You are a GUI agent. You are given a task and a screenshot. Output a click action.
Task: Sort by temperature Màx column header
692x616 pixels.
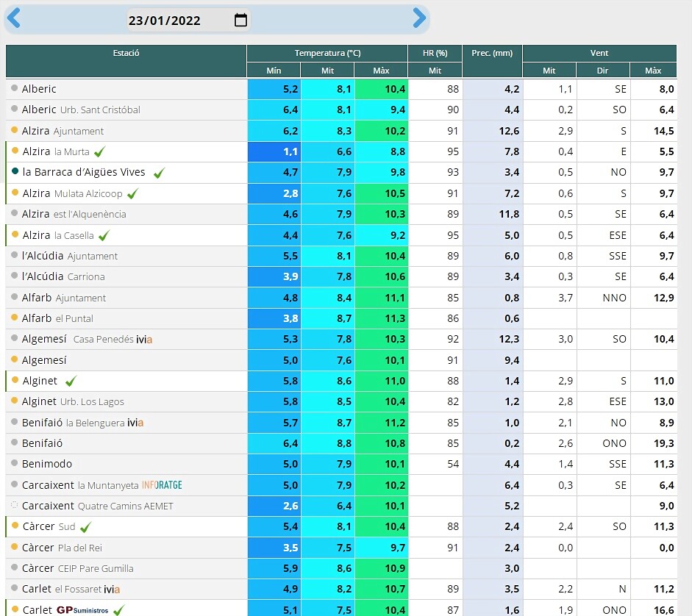tap(382, 70)
